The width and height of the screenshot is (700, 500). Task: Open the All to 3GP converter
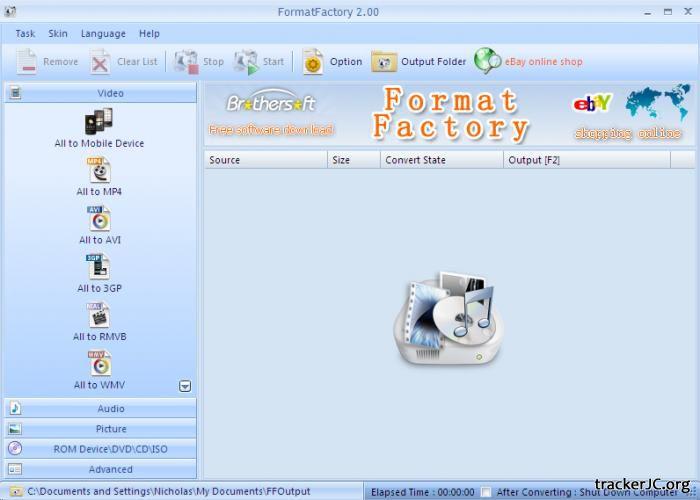[99, 267]
